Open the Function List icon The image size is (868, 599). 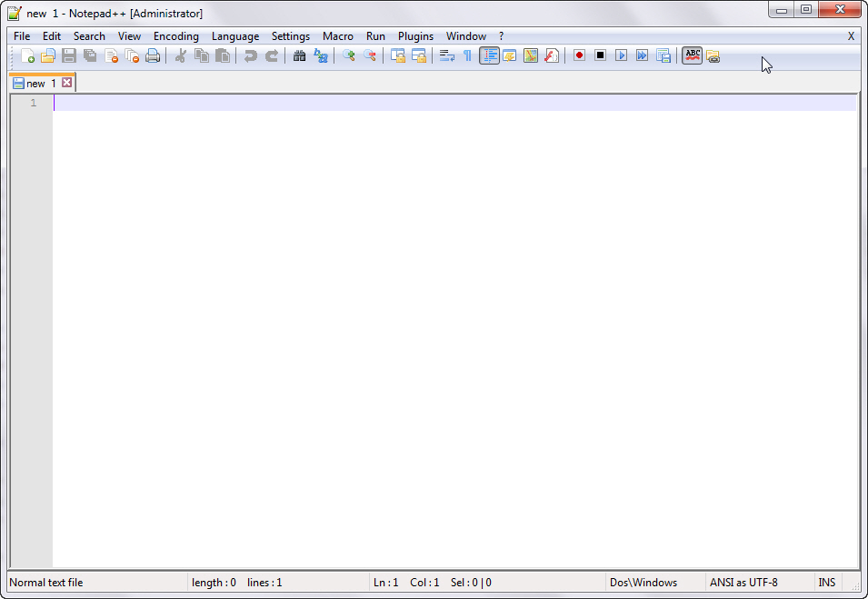coord(552,56)
